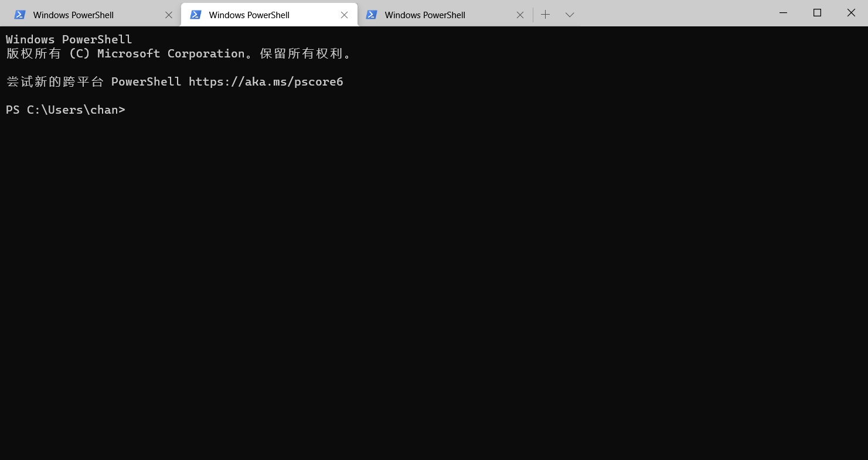Viewport: 868px width, 460px height.
Task: Click the https://aka.ms/pscore6 link text
Action: [266, 81]
